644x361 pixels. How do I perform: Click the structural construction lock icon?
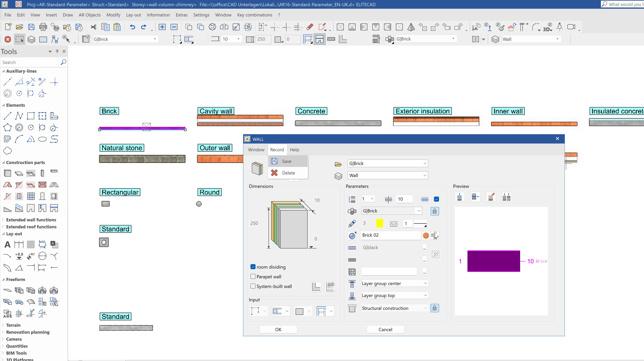[x=435, y=308]
